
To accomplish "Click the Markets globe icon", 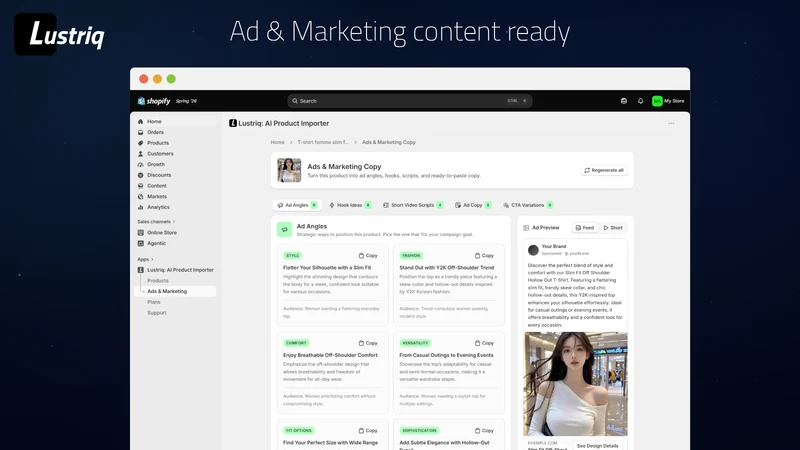I will point(140,196).
